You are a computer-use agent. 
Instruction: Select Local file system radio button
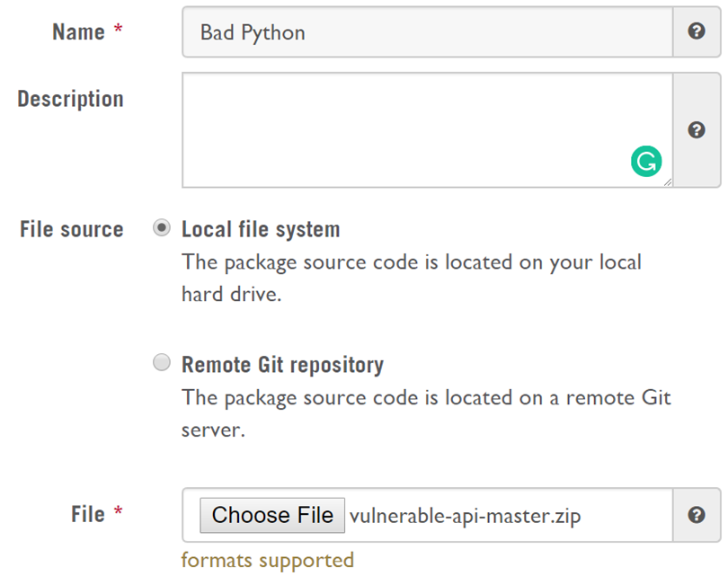point(162,228)
